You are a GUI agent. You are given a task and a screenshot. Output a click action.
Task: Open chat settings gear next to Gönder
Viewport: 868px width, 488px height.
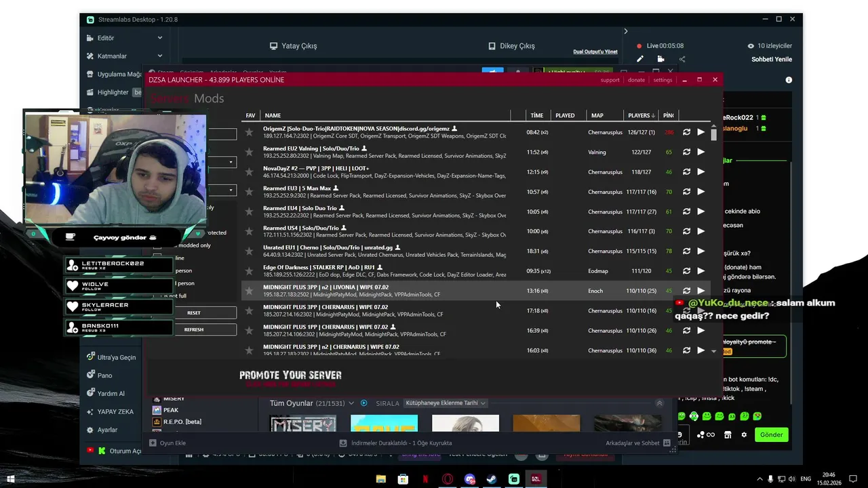[744, 434]
